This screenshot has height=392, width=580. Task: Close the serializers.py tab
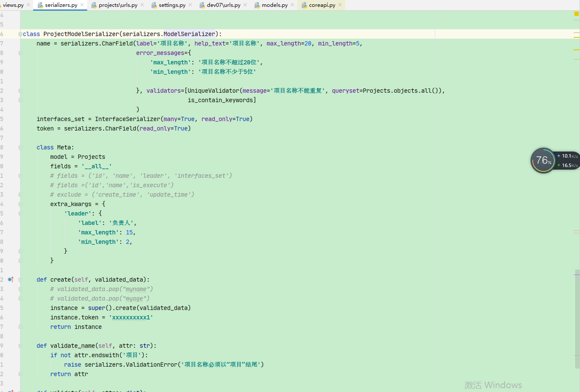pos(82,5)
